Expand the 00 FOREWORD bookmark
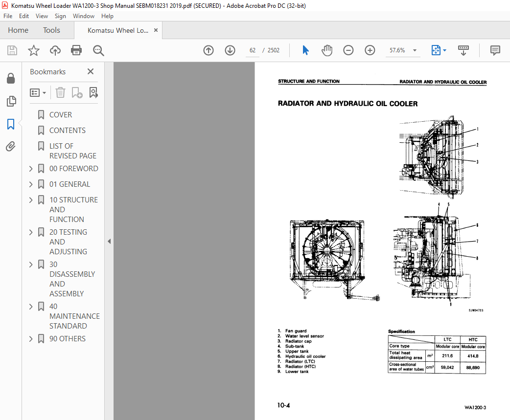The width and height of the screenshot is (510, 420). [31, 169]
